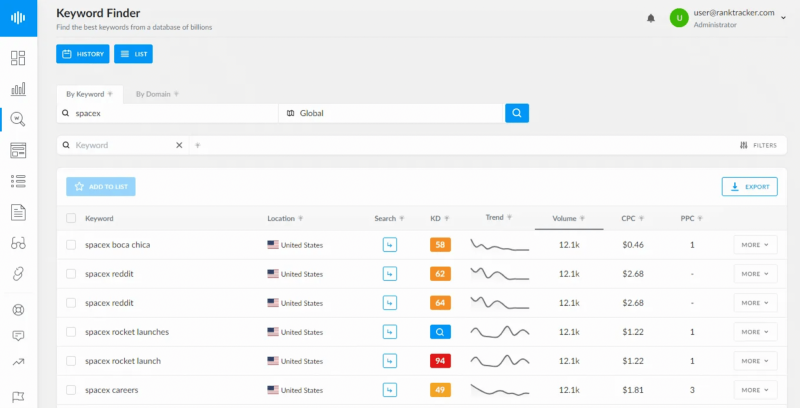The width and height of the screenshot is (800, 408).
Task: Open the dashboard grid icon in sidebar
Action: pos(18,58)
